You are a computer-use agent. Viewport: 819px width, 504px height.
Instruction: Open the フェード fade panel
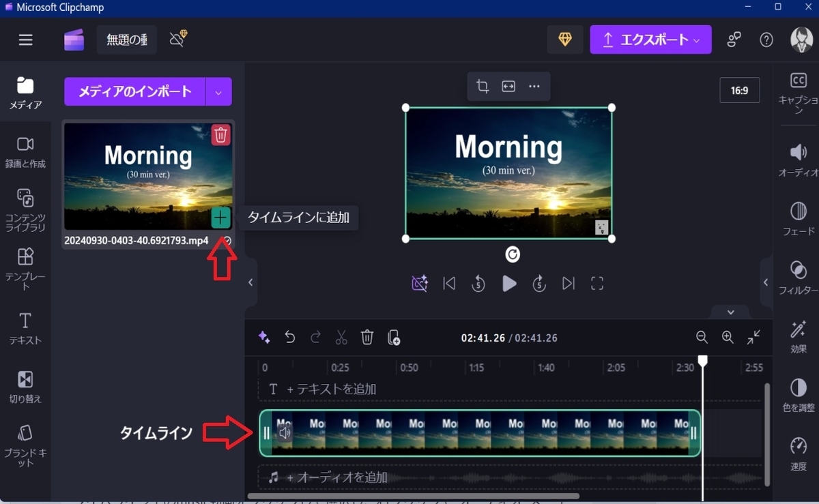(798, 220)
